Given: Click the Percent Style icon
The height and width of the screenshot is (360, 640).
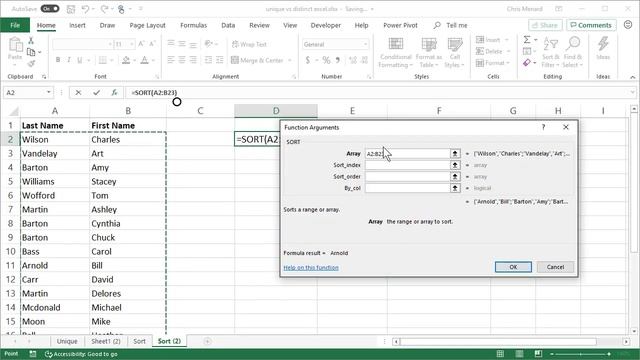Looking at the screenshot, I should click(x=326, y=60).
